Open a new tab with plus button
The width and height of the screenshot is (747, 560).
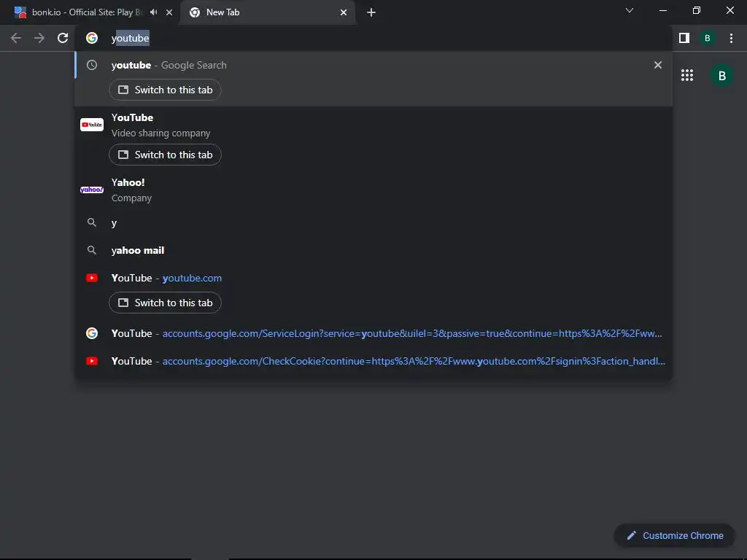tap(371, 12)
